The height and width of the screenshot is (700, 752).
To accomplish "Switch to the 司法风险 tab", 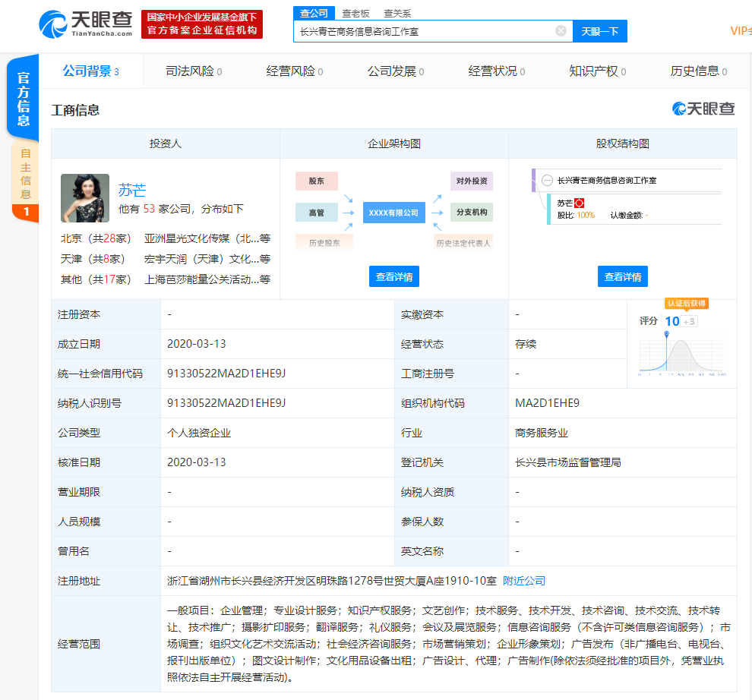I will pos(188,70).
